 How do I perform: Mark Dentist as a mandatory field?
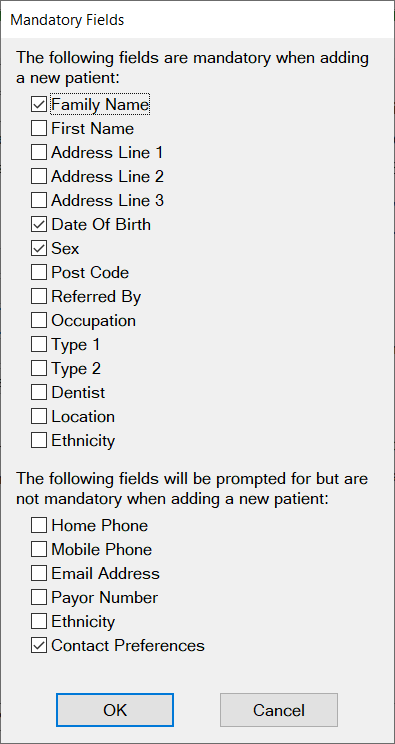[39, 392]
